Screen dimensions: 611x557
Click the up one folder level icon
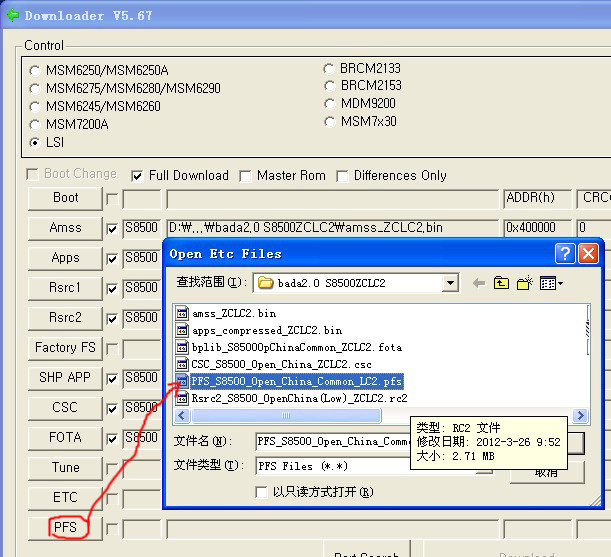pos(501,283)
